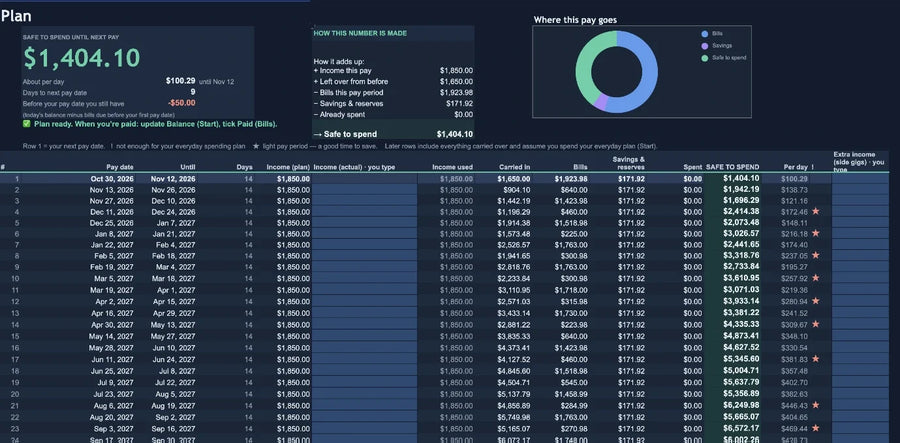
Task: Click the 'Until' column header
Action: 188,167
